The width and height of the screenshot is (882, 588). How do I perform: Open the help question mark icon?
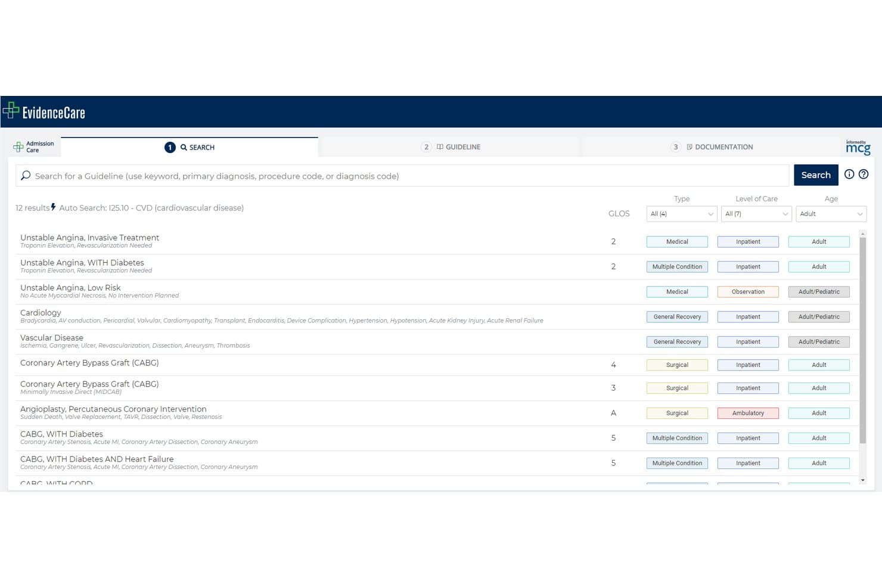(863, 174)
